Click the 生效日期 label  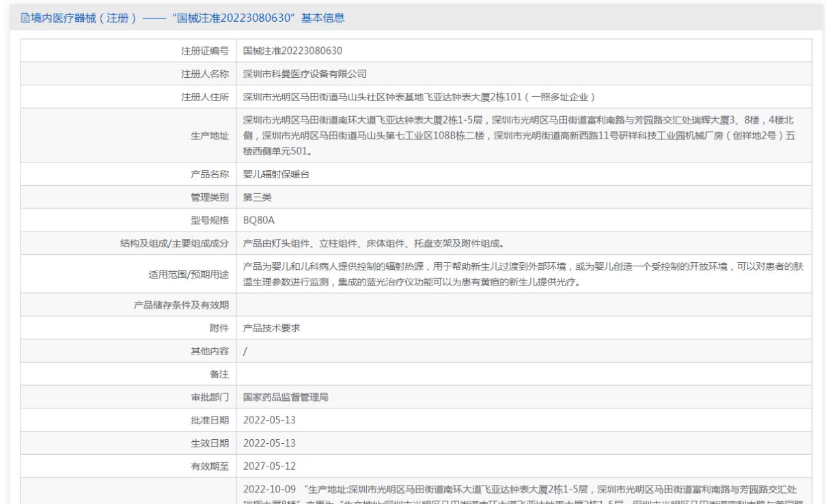[210, 444]
